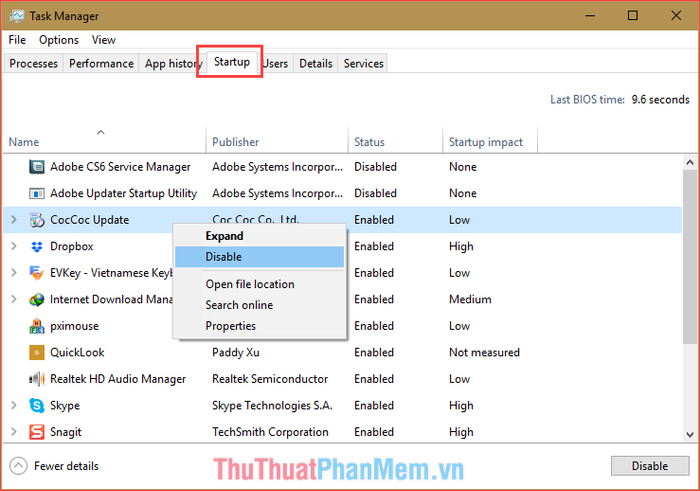Close the Task Manager window

(x=676, y=16)
